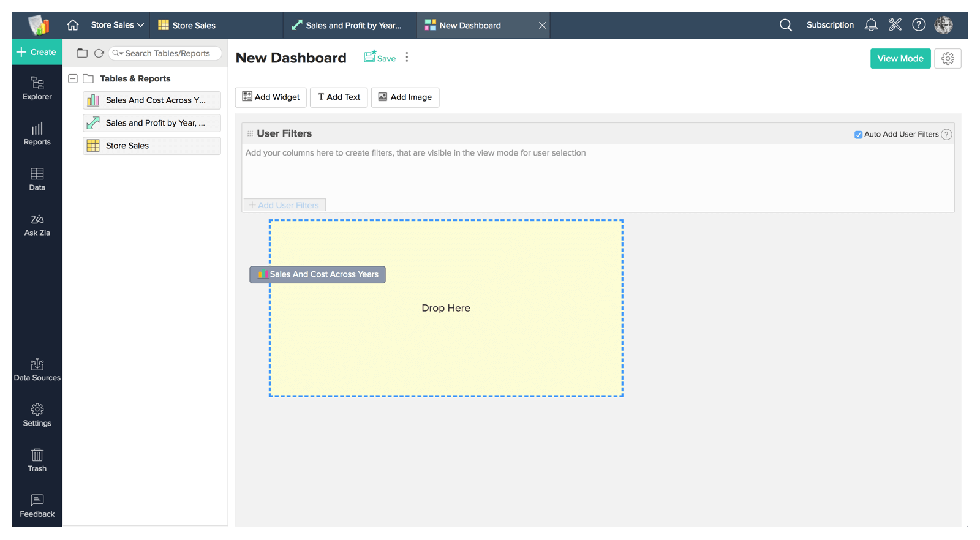
Task: Go to Data Sources section
Action: click(37, 370)
